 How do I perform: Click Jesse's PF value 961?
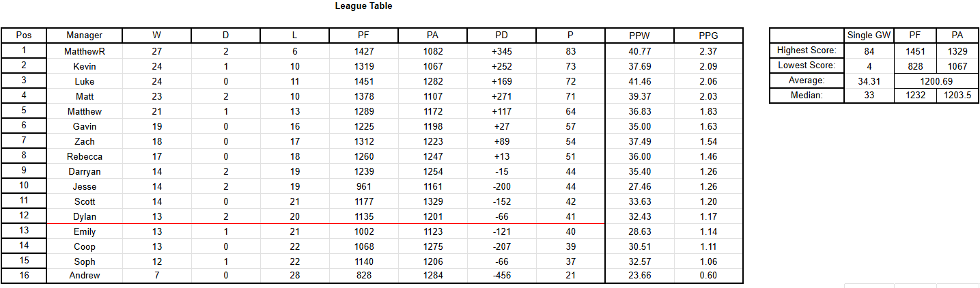pyautogui.click(x=363, y=186)
